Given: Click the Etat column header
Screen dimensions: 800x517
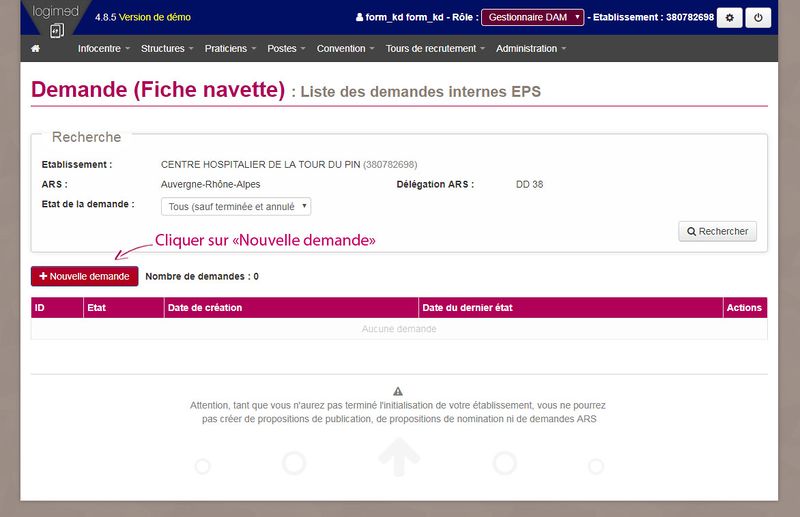Looking at the screenshot, I should pos(123,308).
